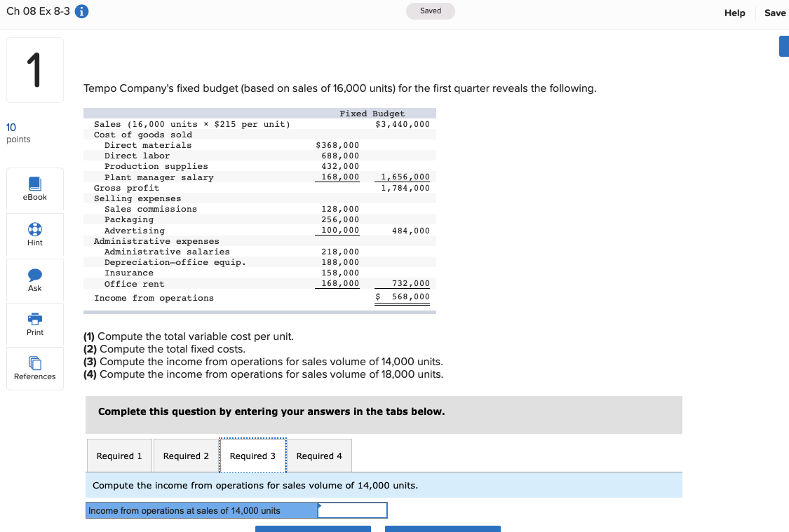Switch to the Required 1 tab
Screen dimensions: 789x532
click(119, 456)
